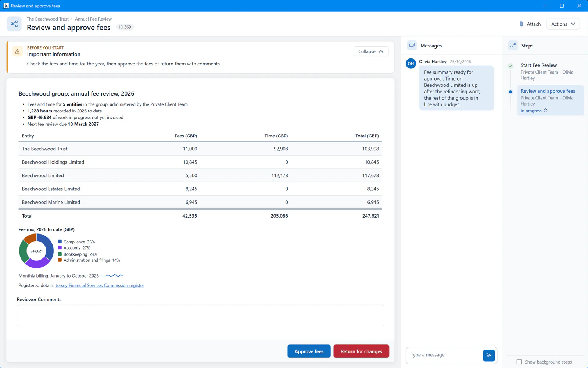Click the app logo in the title bar
This screenshot has height=368, width=588.
pos(6,6)
